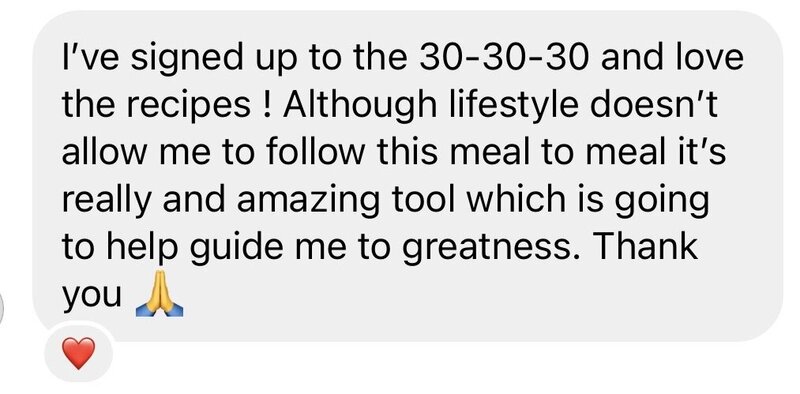Tap the word "allow" in the message
This screenshot has width=800, height=394.
[106, 152]
